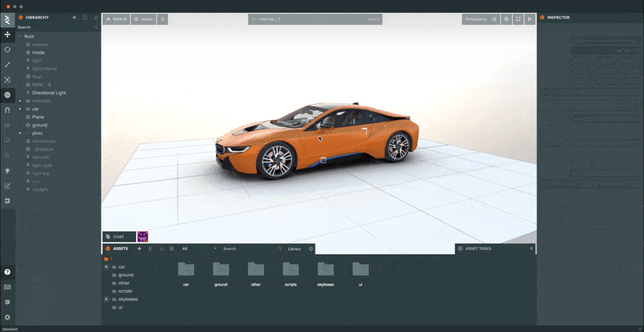Collapse the Inspector panel header icon
This screenshot has width=644, height=332.
pyautogui.click(x=542, y=18)
